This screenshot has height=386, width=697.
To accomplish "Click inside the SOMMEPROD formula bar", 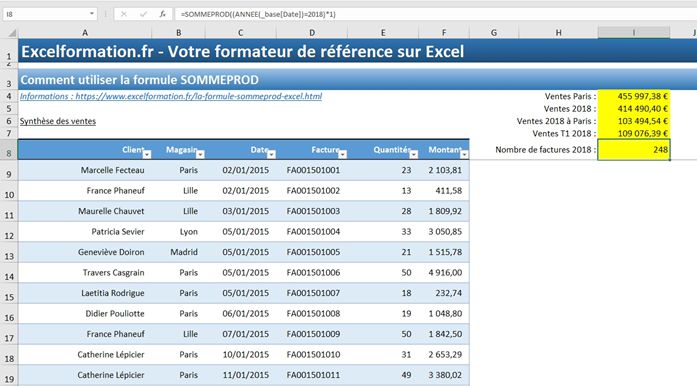I will [436, 14].
